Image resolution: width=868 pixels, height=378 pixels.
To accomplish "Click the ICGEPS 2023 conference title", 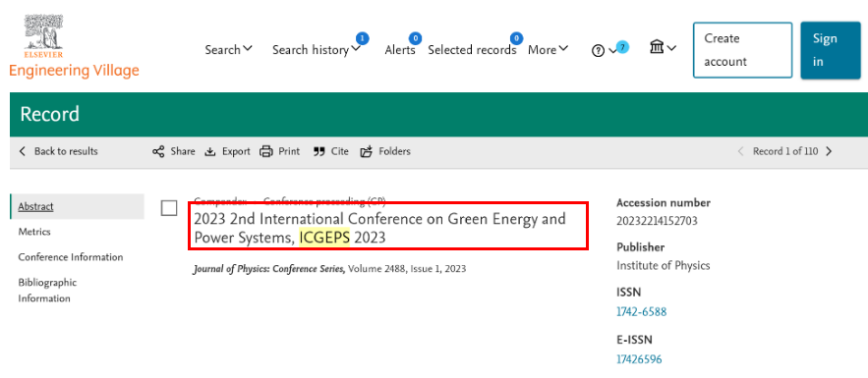I will pyautogui.click(x=379, y=228).
